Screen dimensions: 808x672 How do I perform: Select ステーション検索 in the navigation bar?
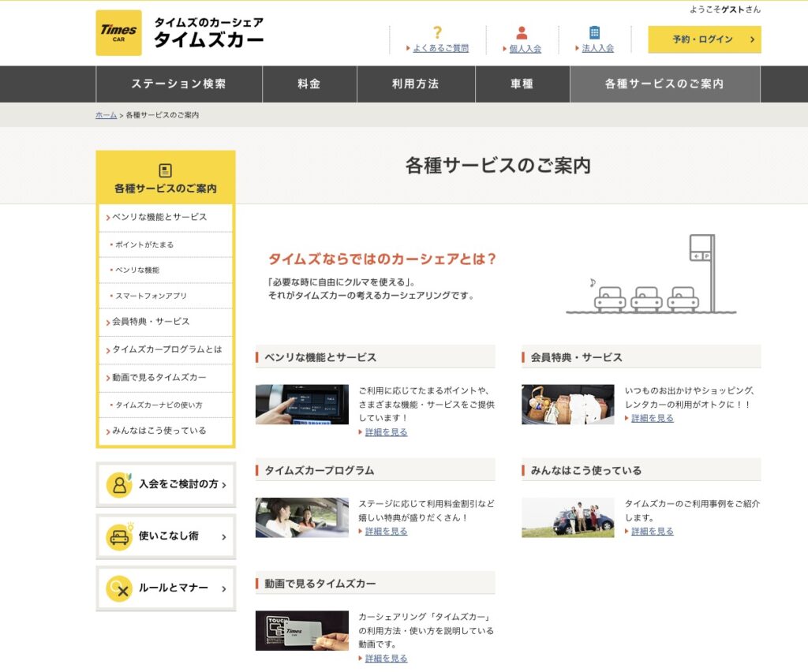[x=179, y=84]
